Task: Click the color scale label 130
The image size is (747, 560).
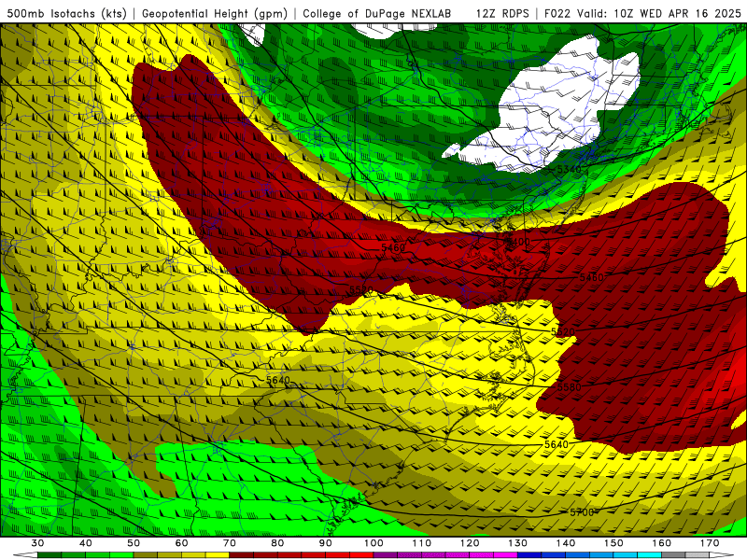Action: (x=517, y=543)
